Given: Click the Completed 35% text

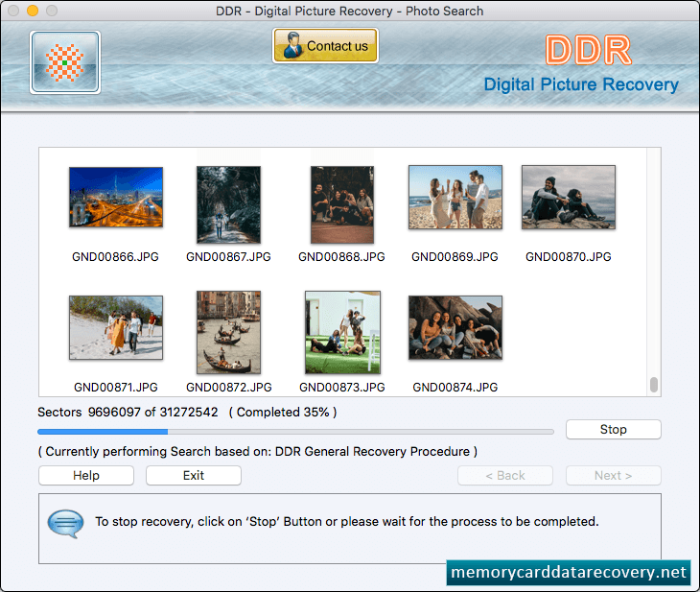Looking at the screenshot, I should (x=283, y=412).
